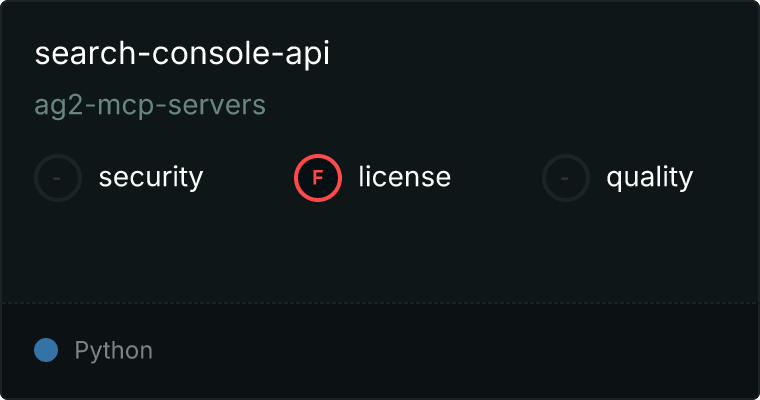Open the ag2-mcp-servers author link
The image size is (760, 400).
[150, 105]
